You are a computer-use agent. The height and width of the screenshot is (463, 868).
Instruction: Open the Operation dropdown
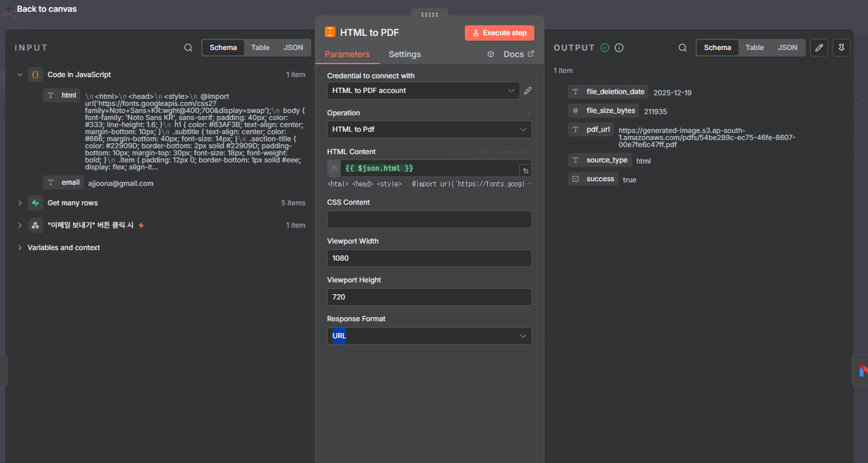click(x=429, y=129)
